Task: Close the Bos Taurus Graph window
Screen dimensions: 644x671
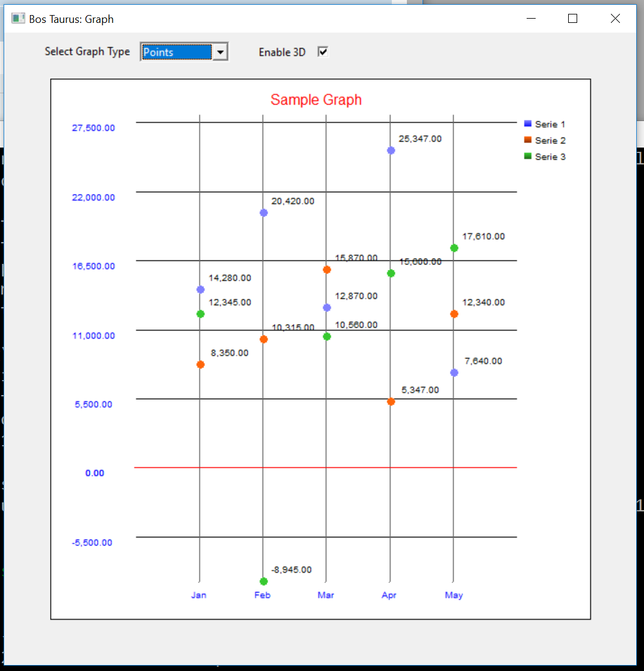Action: 615,19
